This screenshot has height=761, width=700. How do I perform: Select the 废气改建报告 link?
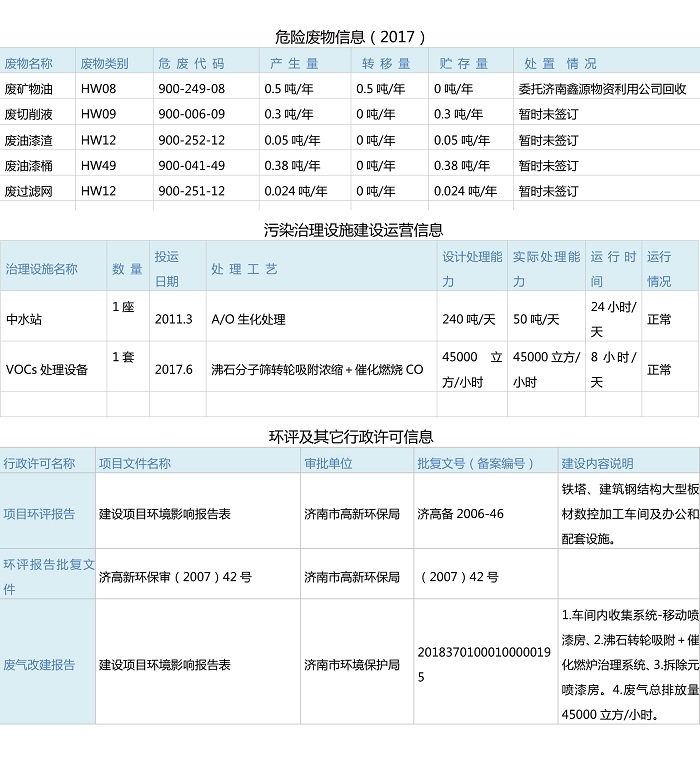[x=39, y=664]
